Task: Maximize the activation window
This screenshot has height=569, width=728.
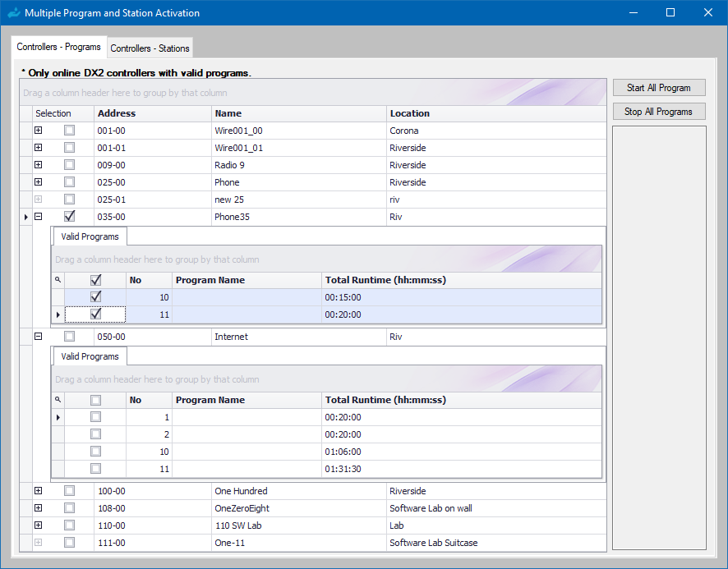Action: click(670, 12)
